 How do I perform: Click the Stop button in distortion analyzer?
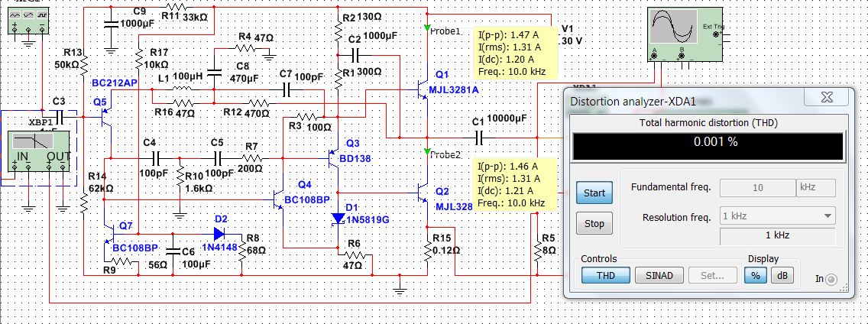(594, 224)
